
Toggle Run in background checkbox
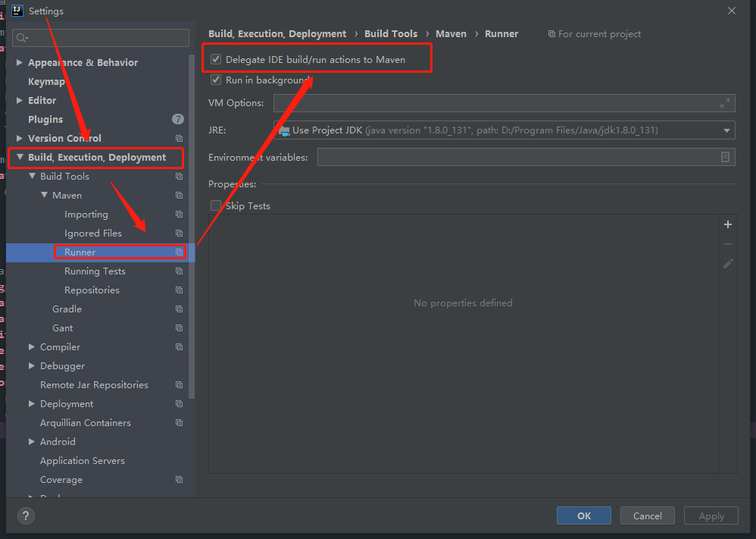pos(216,80)
